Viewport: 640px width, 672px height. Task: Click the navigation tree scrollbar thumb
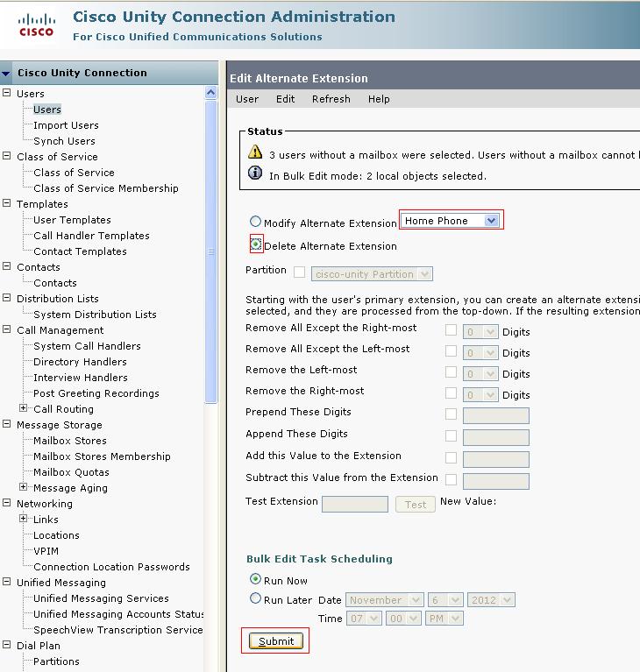tap(211, 251)
